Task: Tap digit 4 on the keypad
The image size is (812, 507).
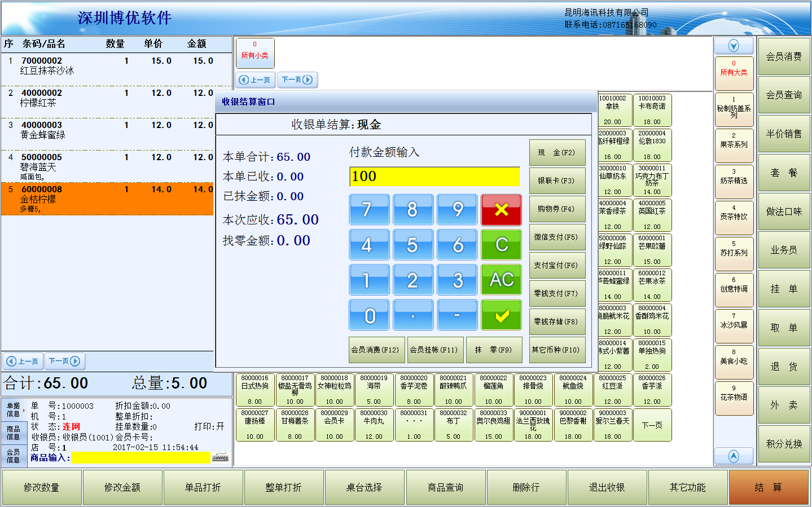Action: pos(369,245)
